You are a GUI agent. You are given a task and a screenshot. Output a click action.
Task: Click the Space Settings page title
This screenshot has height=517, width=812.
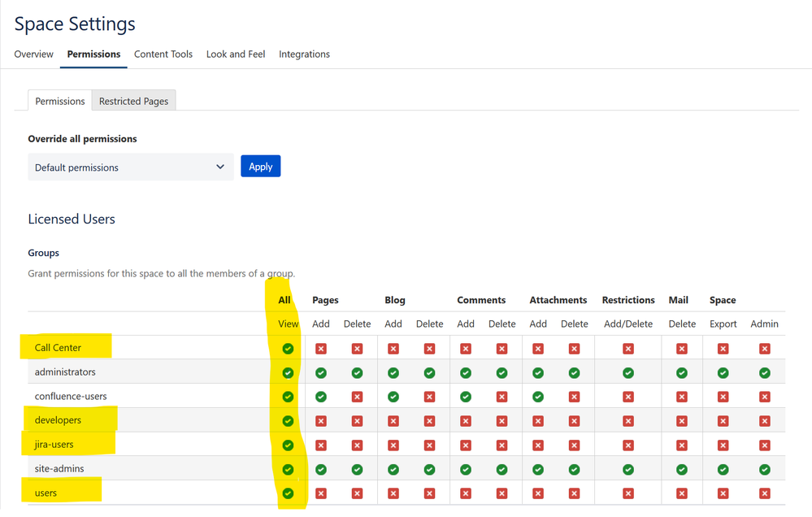click(75, 24)
